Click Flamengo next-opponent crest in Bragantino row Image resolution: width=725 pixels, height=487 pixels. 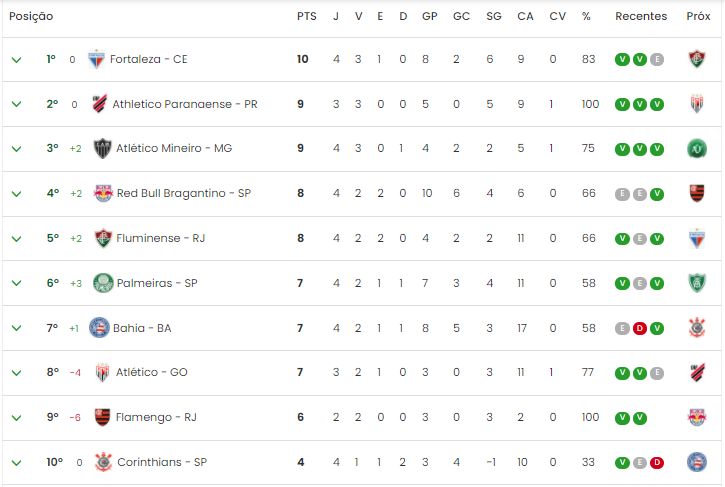(x=697, y=193)
